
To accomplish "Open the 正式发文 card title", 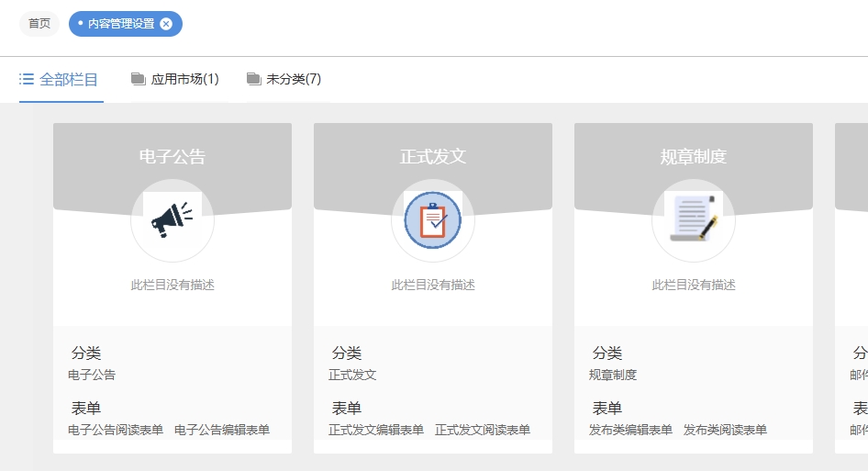I will [x=433, y=157].
